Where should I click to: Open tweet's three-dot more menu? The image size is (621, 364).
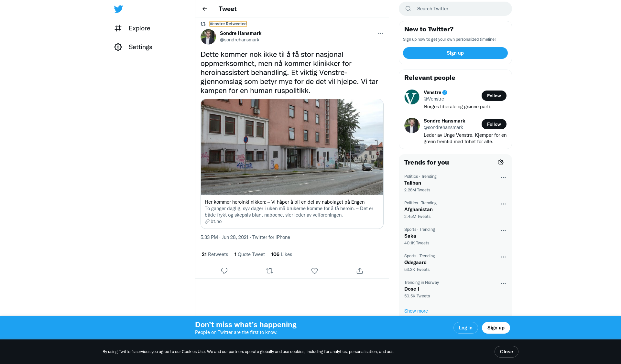[380, 33]
